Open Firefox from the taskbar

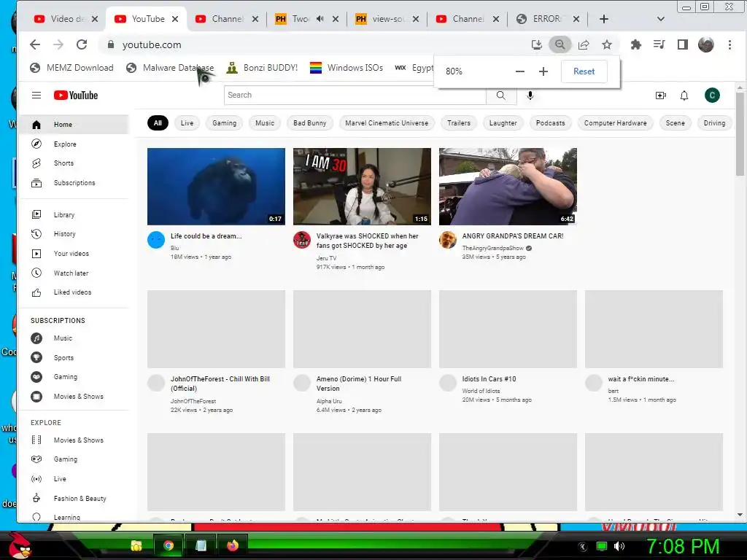[233, 545]
